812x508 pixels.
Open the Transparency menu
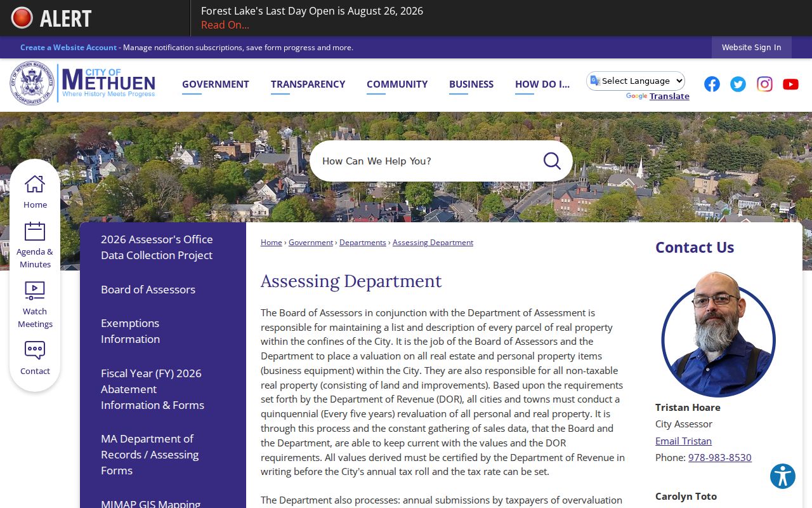click(x=308, y=84)
